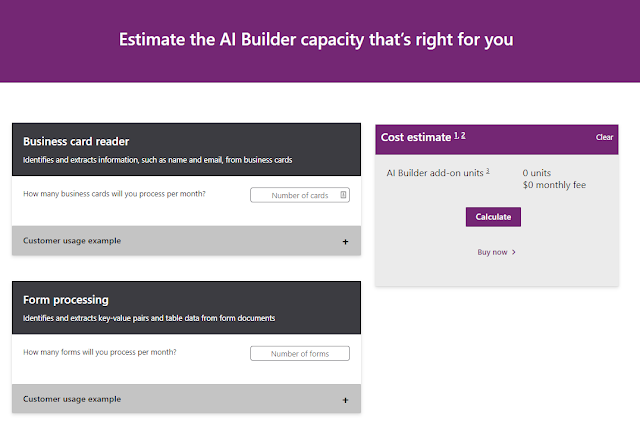
Task: Click the Clear link in Cost estimate
Action: (604, 137)
